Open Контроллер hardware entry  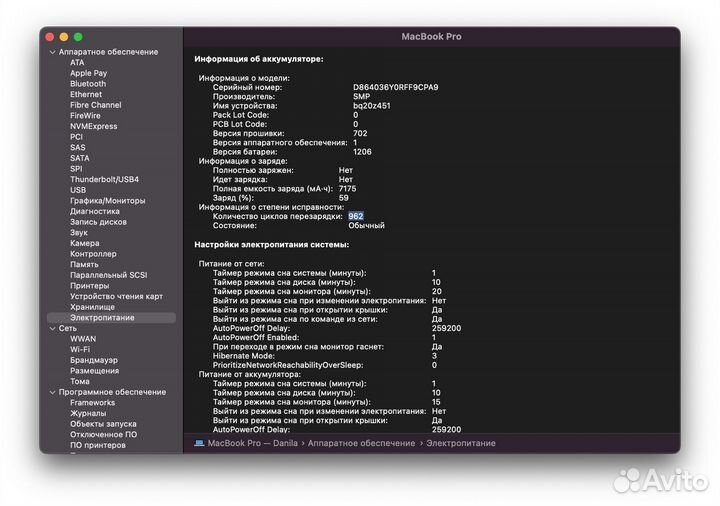click(x=93, y=253)
